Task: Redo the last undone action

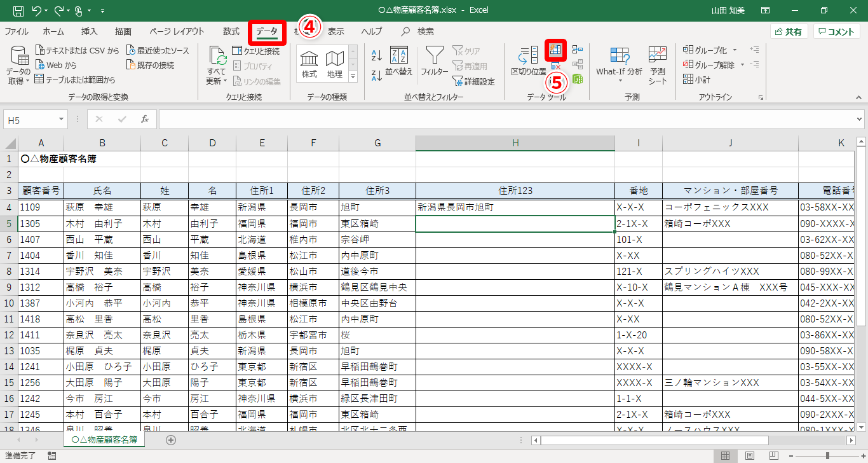Action: point(60,11)
